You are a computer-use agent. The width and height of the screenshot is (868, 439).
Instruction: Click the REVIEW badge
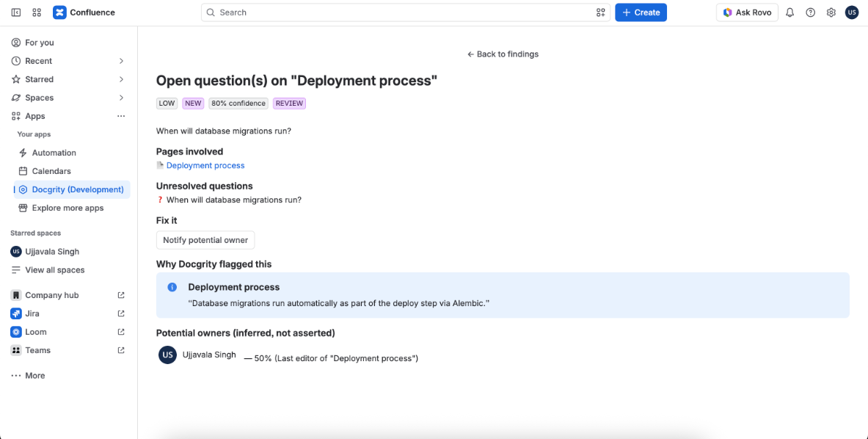point(289,104)
